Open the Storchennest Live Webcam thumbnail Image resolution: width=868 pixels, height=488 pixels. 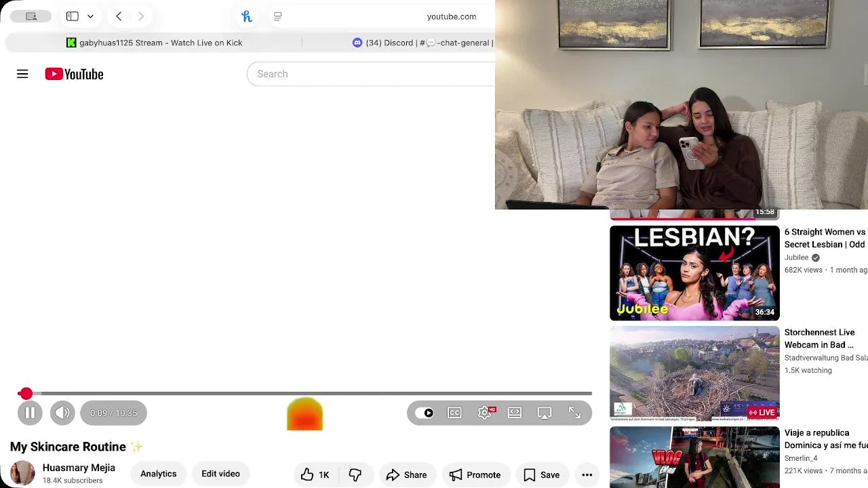coord(694,373)
